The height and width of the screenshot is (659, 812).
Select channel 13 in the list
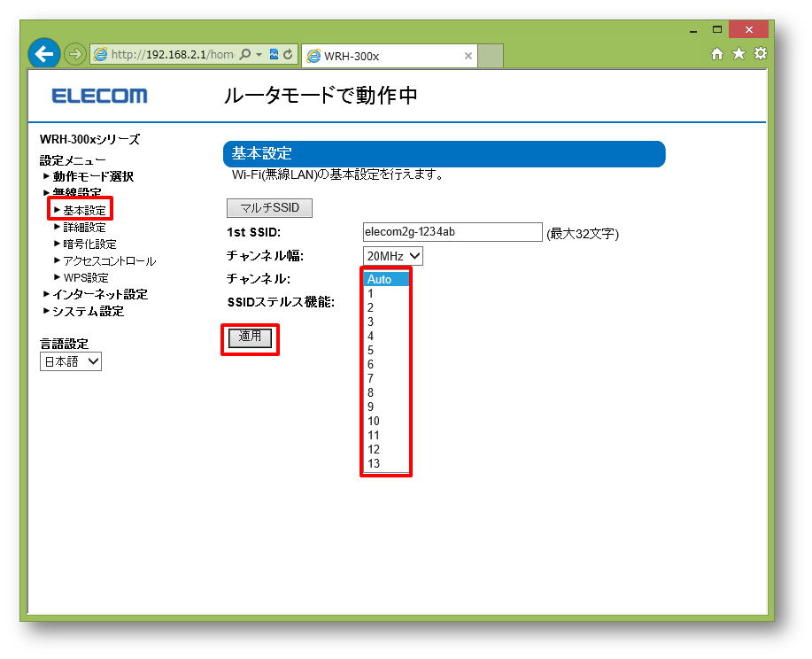point(386,463)
